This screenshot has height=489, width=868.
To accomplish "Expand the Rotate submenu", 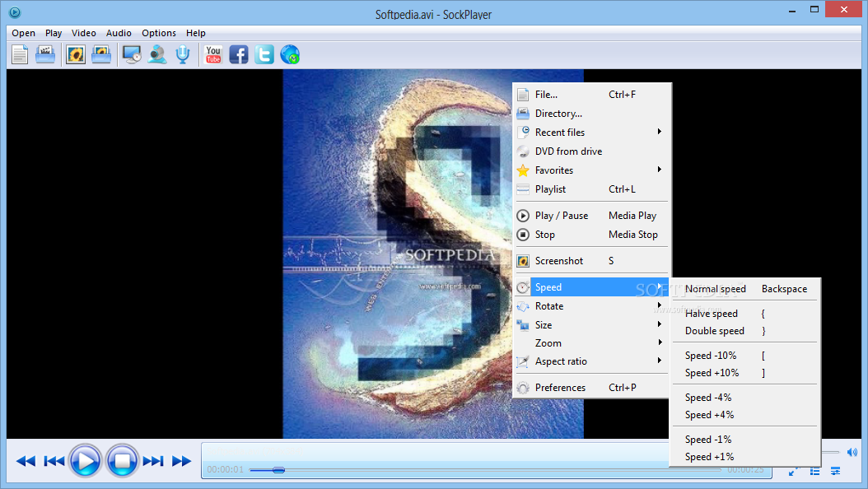I will [x=591, y=306].
